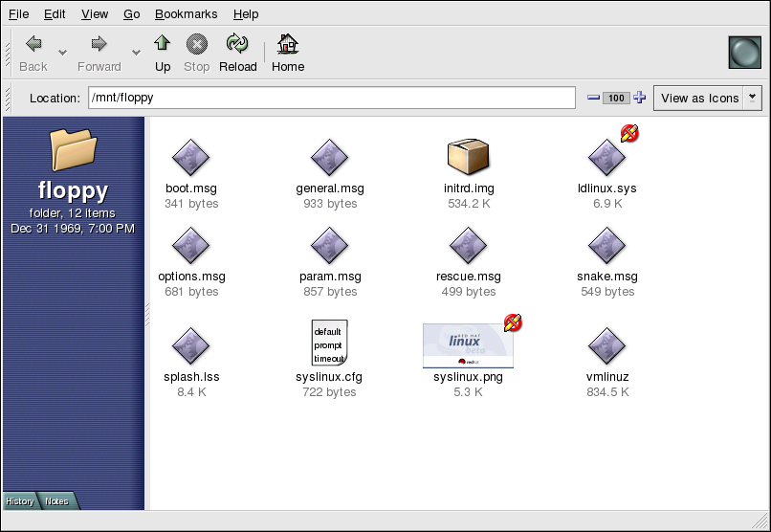Expand the Forward history dropdown arrow

point(136,52)
